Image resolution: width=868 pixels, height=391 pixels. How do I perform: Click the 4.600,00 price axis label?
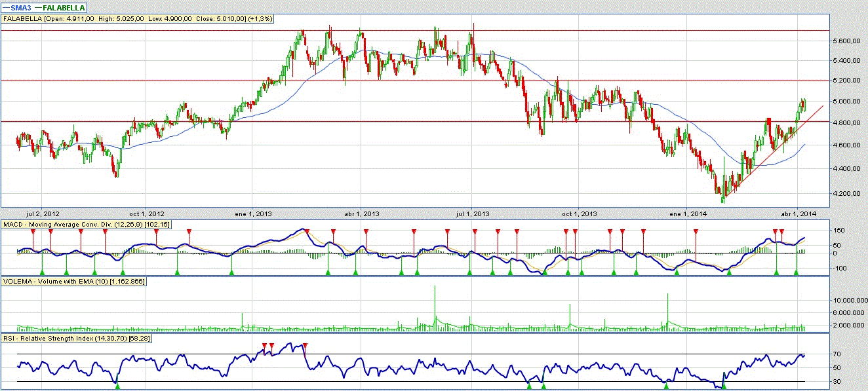[845, 145]
